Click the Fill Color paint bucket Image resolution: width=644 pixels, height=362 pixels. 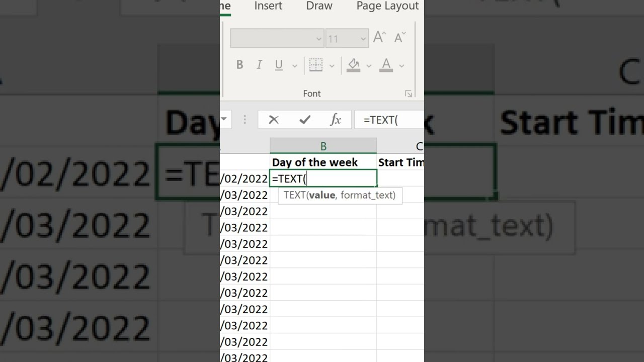point(354,65)
